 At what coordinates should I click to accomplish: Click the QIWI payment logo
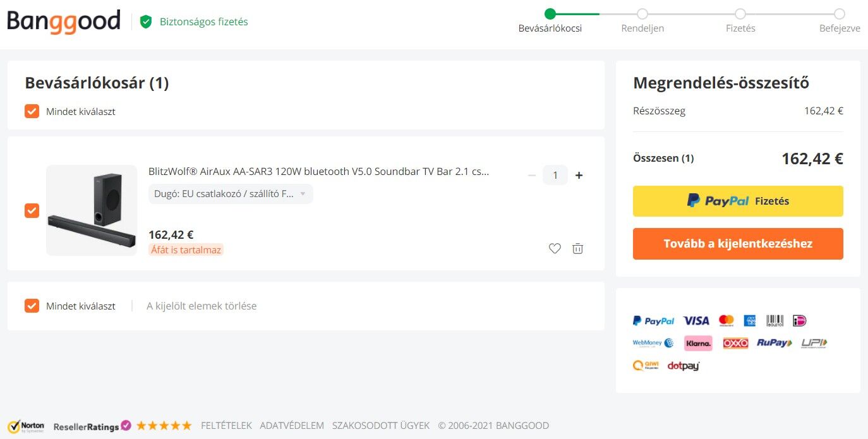(646, 365)
